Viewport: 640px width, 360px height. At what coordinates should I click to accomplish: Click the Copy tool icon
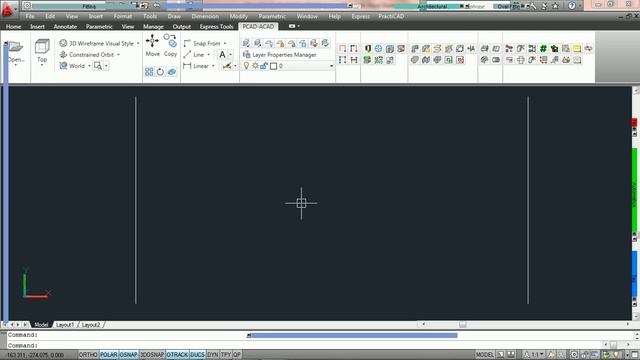click(x=170, y=41)
